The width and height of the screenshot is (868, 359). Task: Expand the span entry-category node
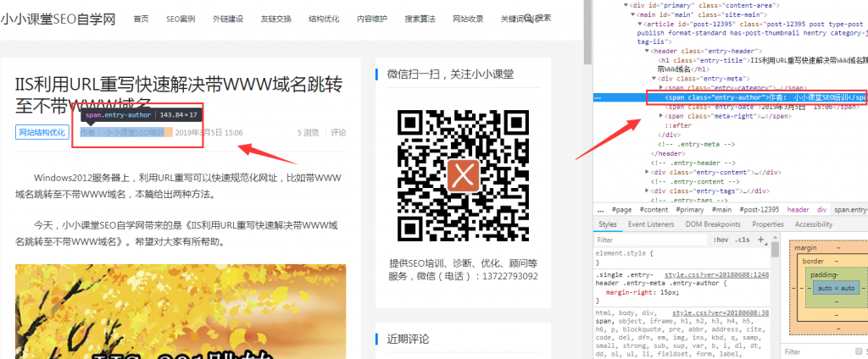tap(661, 88)
